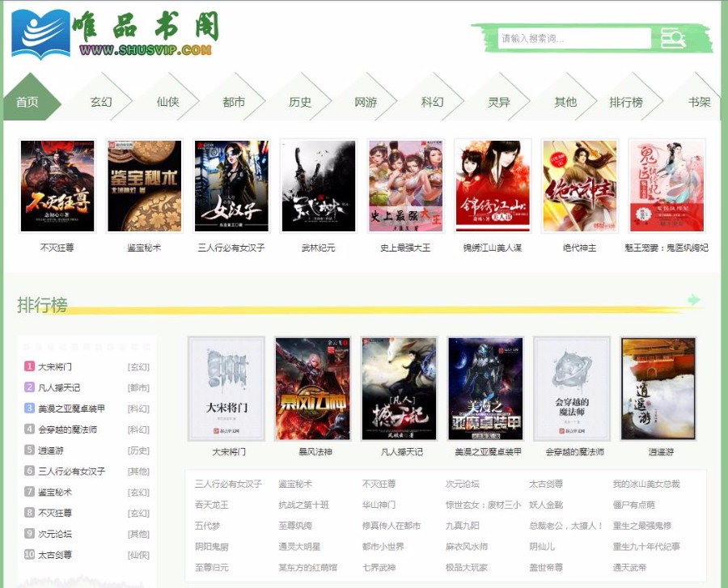The width and height of the screenshot is (728, 588).
Task: Open the 灵异 category tab
Action: click(x=498, y=102)
